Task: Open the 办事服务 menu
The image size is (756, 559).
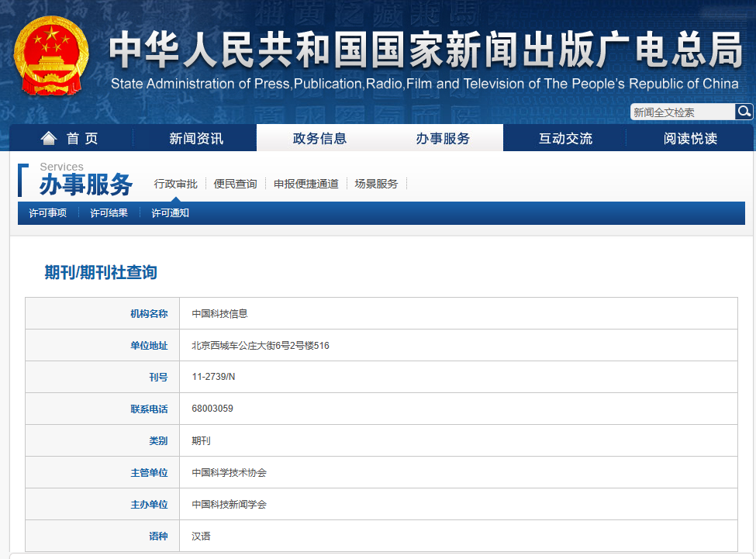Action: [443, 138]
